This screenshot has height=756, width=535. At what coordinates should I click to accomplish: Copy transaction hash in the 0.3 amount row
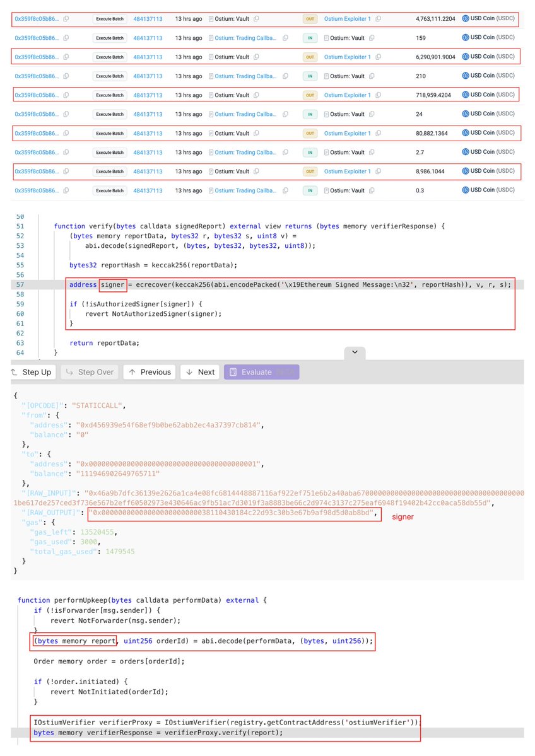(x=66, y=190)
